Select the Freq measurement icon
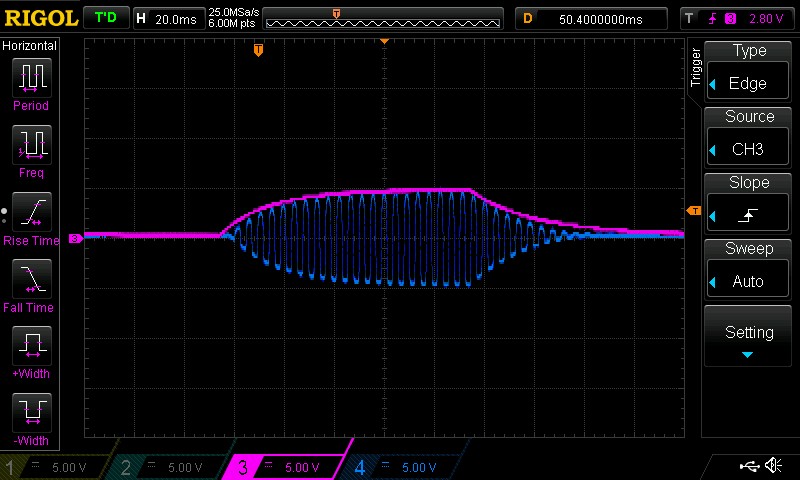Image resolution: width=800 pixels, height=480 pixels. pyautogui.click(x=30, y=144)
